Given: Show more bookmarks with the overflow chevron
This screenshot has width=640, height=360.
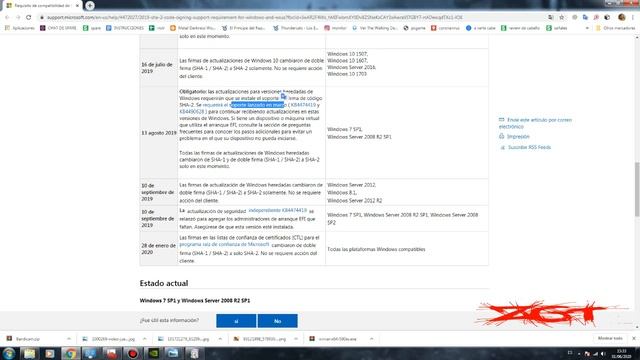Looking at the screenshot, I should pos(587,28).
